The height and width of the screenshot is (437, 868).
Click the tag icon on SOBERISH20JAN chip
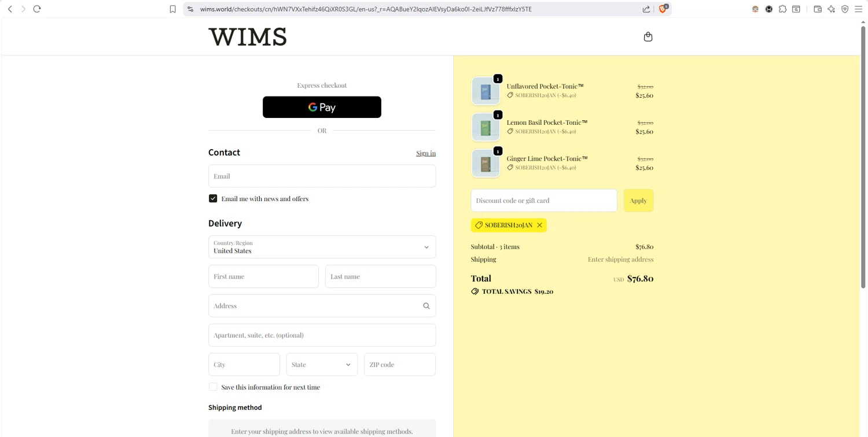tap(479, 225)
